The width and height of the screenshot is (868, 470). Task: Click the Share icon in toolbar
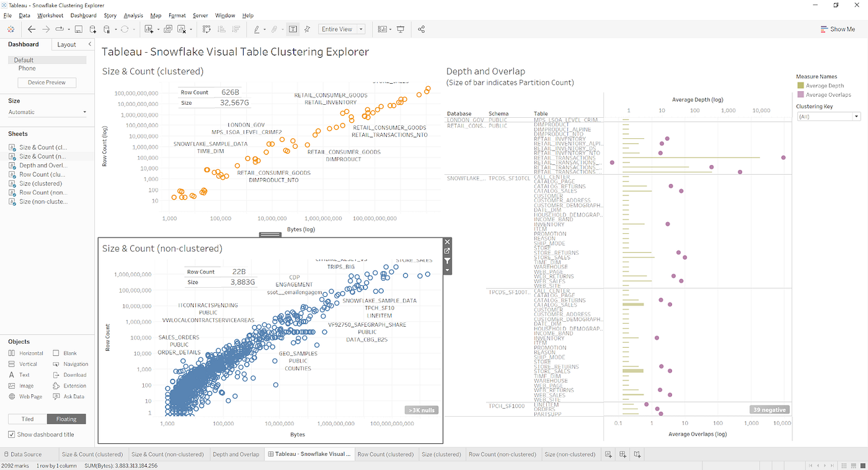(x=422, y=29)
